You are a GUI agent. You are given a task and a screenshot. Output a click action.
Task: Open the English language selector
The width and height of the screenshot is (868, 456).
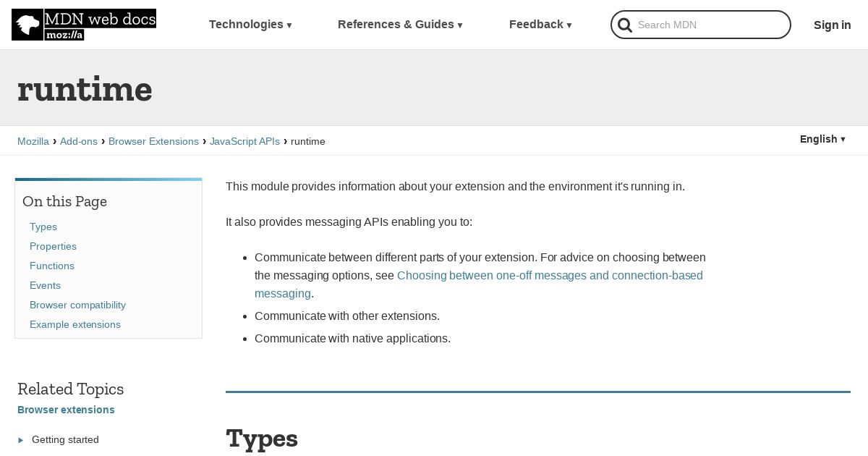tap(822, 139)
